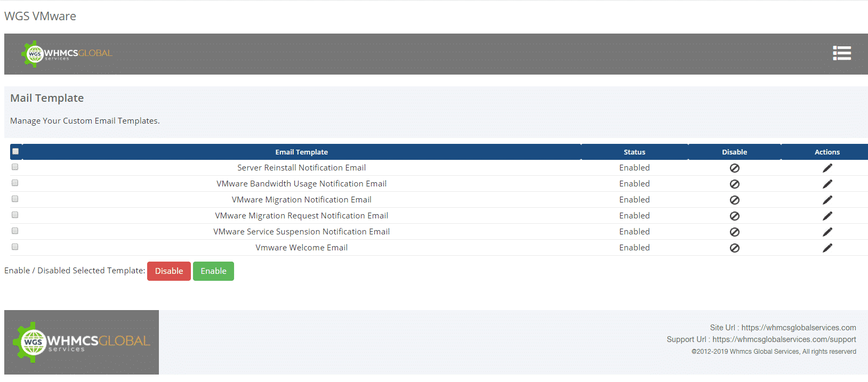Check VMware Bandwidth Usage Notification Email checkbox
Image resolution: width=868 pixels, height=382 pixels.
[15, 183]
